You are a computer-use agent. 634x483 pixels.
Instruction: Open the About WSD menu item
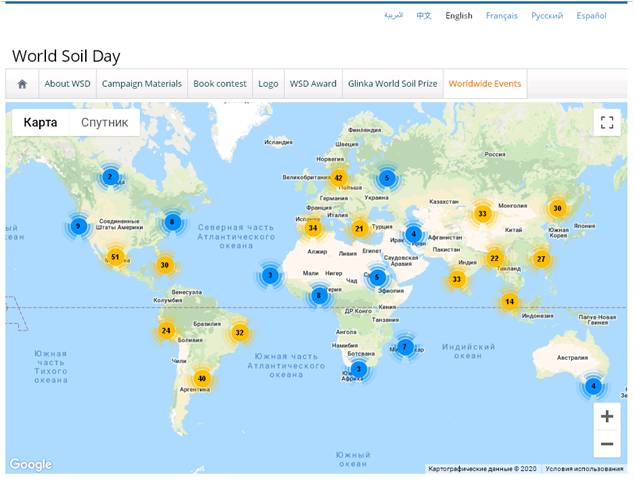67,84
